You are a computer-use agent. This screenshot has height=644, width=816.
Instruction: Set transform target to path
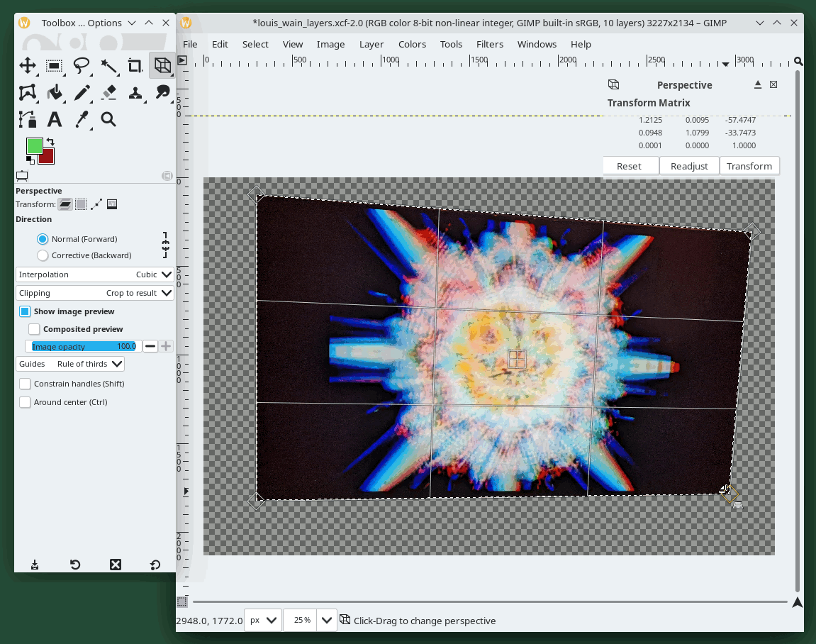point(96,204)
